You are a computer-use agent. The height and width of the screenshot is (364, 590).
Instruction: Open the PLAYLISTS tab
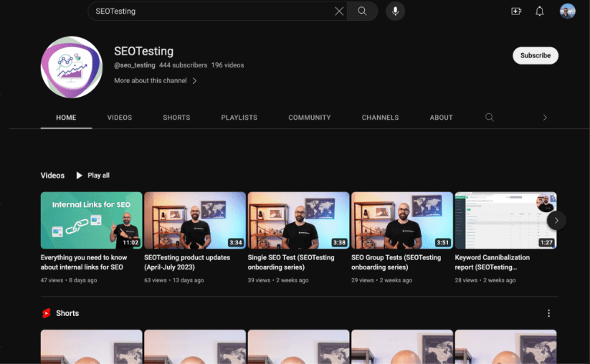[239, 118]
